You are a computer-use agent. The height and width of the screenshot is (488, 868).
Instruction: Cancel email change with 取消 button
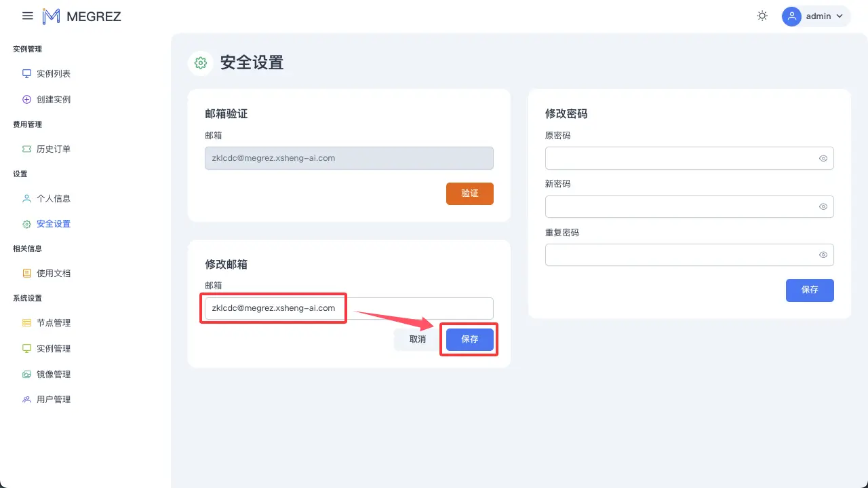click(416, 339)
